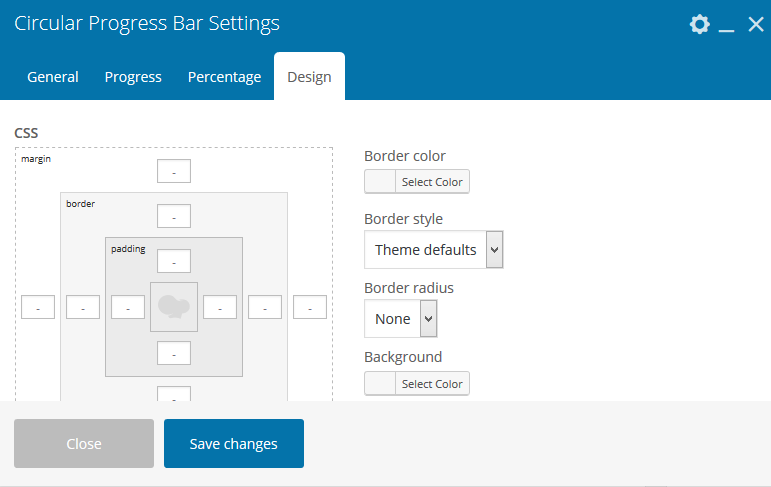The image size is (771, 487).
Task: Select the padding top input field
Action: 174,261
